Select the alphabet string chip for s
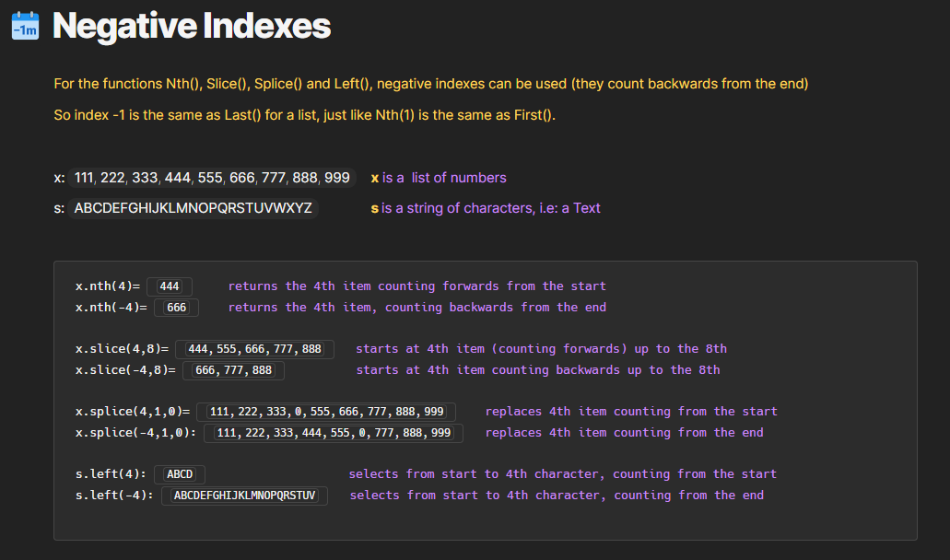 coord(193,208)
